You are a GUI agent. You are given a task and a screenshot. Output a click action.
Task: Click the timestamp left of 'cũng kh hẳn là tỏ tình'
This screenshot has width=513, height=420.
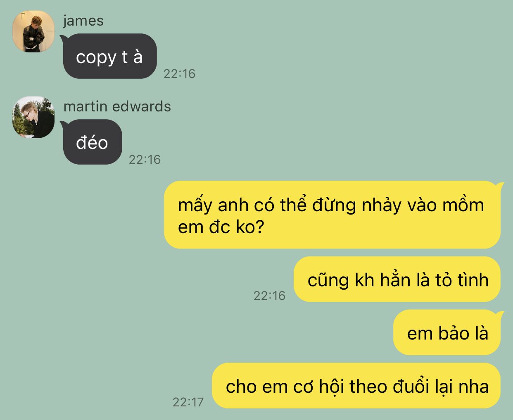269,296
